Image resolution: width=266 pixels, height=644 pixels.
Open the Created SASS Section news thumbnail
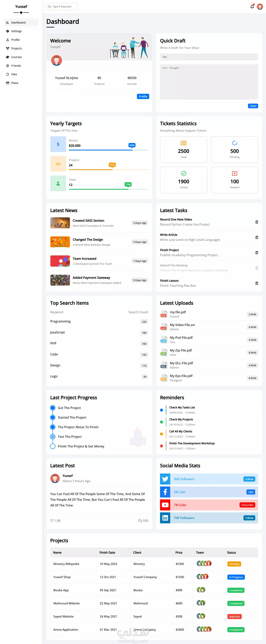[x=60, y=223]
